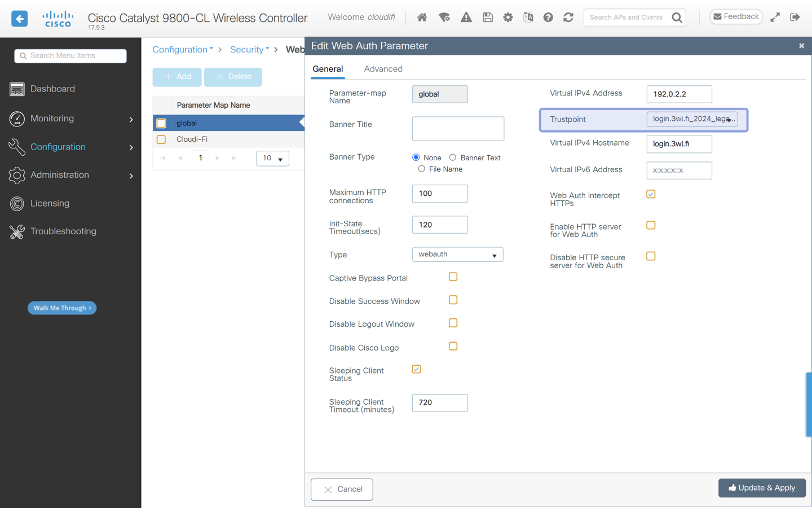Viewport: 812px width, 508px height.
Task: Open the Type dropdown showing webauth
Action: tap(457, 254)
